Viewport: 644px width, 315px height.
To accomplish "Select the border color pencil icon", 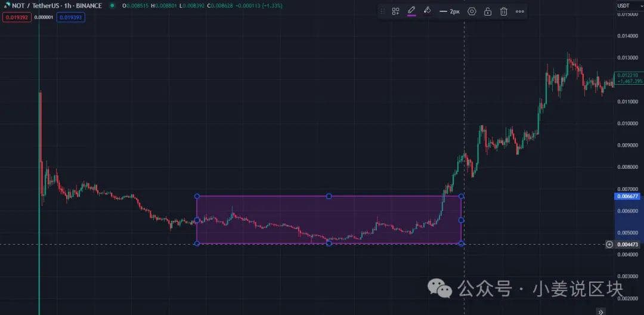I will point(411,11).
